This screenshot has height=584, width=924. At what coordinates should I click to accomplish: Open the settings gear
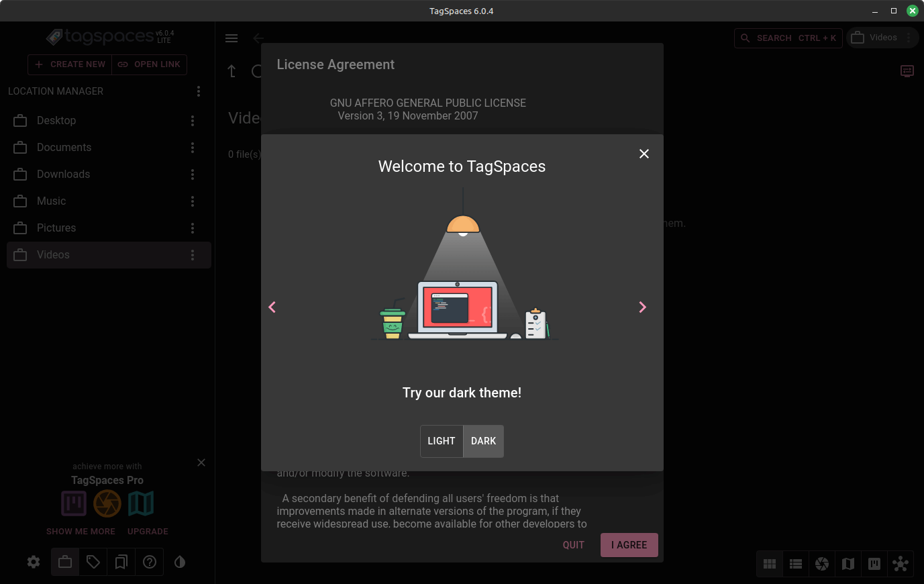pyautogui.click(x=34, y=562)
